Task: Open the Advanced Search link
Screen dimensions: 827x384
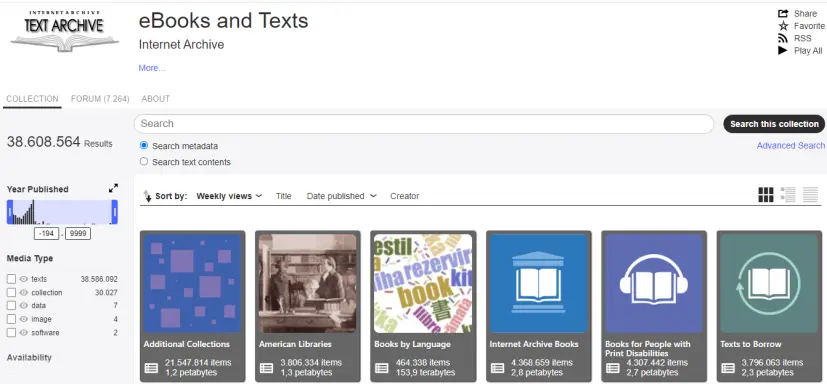Action: click(x=791, y=146)
